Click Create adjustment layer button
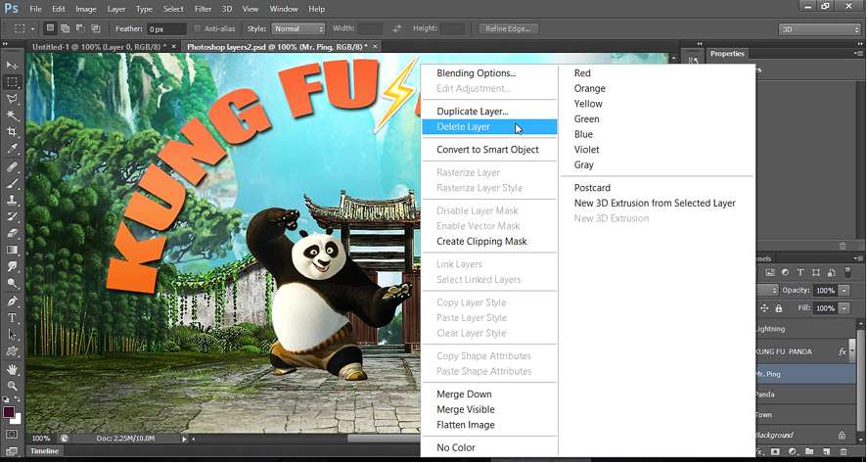 point(793,452)
